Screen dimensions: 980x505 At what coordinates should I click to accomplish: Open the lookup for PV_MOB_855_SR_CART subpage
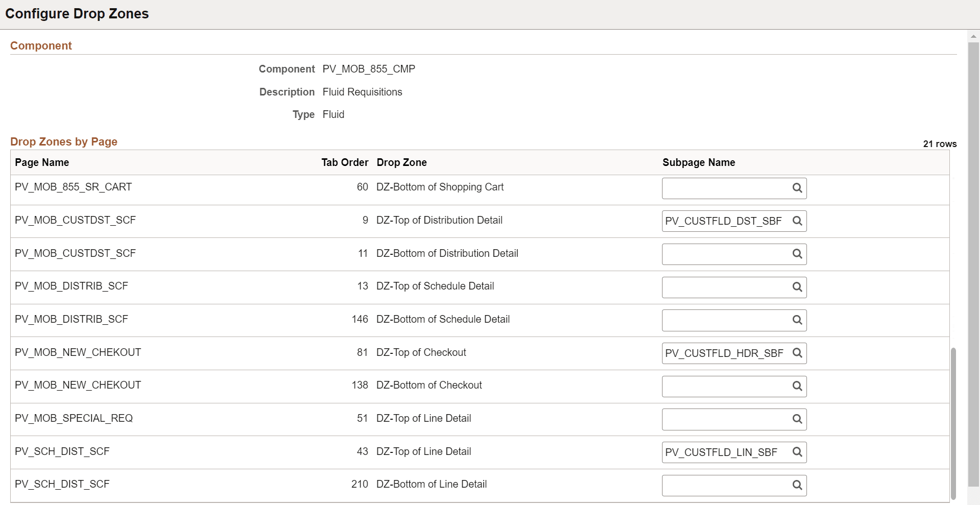click(x=797, y=188)
